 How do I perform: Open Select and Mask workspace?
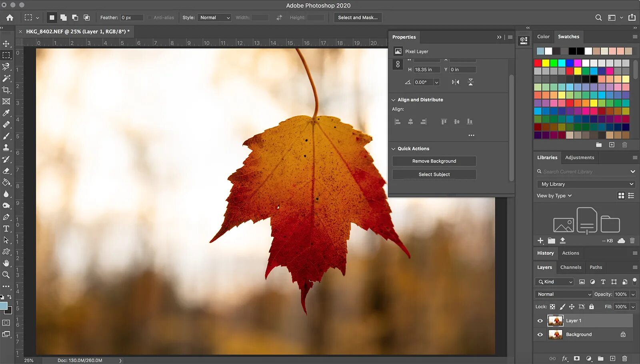[x=358, y=18]
